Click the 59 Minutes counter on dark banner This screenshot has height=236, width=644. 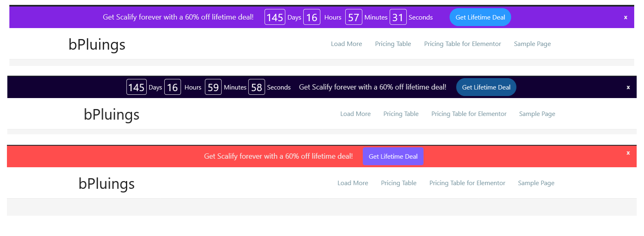click(x=213, y=87)
